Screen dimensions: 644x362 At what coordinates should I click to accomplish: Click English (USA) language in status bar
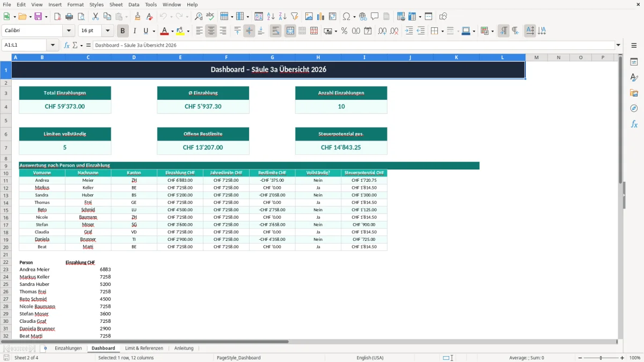(x=370, y=358)
